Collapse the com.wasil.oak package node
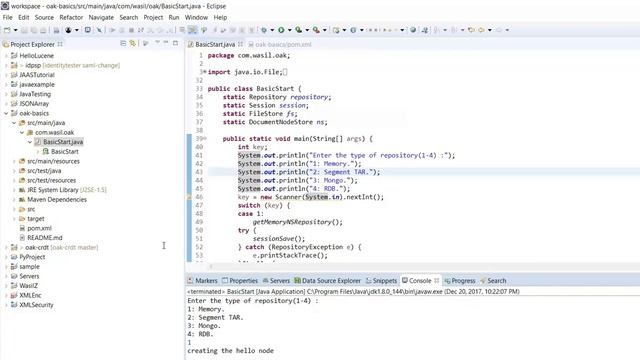 point(22,133)
